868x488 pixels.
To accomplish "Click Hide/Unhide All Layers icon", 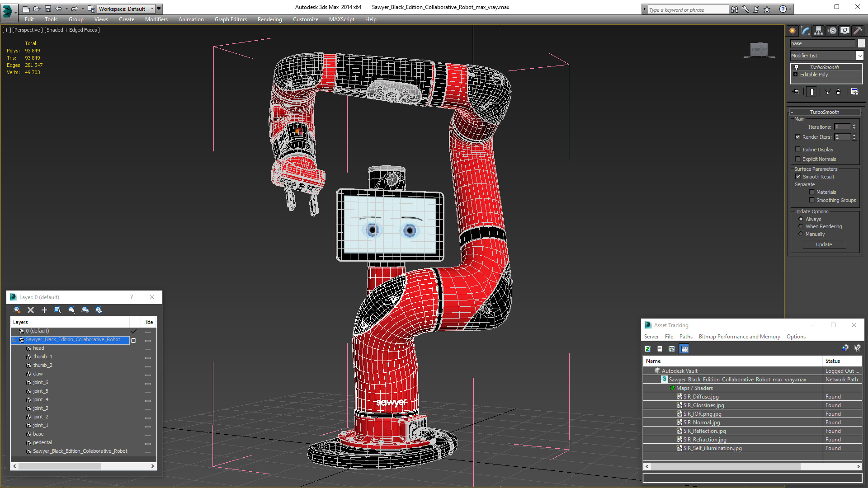I will coord(85,310).
